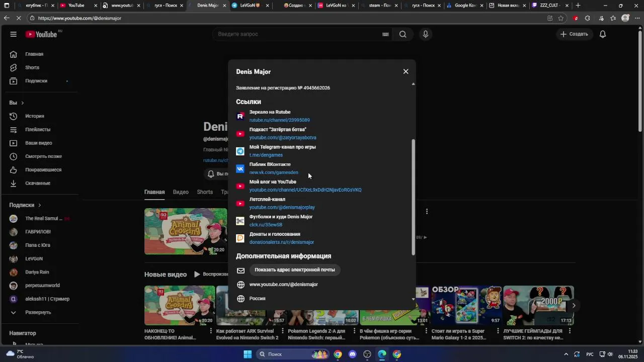The height and width of the screenshot is (362, 644).
Task: Select the channel Главная tab
Action: click(154, 192)
